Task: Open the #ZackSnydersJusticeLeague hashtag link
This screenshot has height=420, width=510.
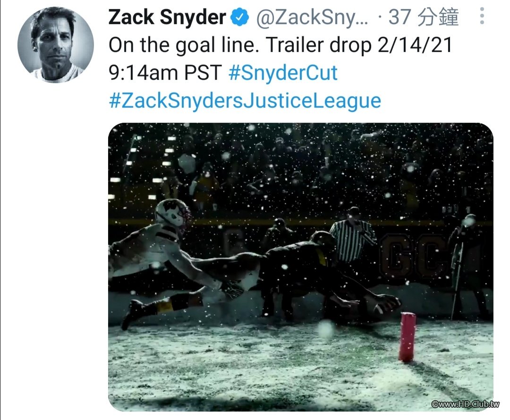Action: [245, 100]
